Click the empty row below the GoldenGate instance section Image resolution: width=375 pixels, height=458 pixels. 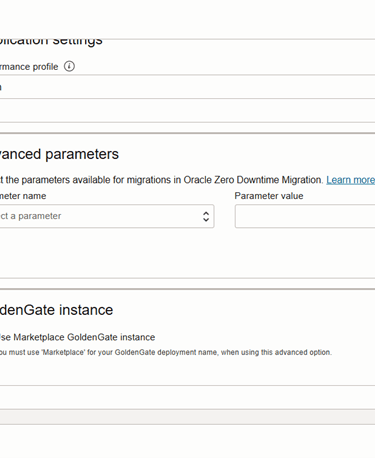click(x=187, y=397)
